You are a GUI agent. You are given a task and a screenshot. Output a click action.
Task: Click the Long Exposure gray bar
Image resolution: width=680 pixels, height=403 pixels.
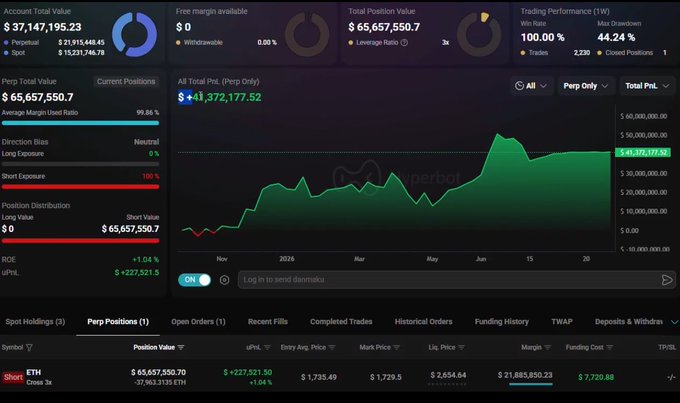click(80, 164)
